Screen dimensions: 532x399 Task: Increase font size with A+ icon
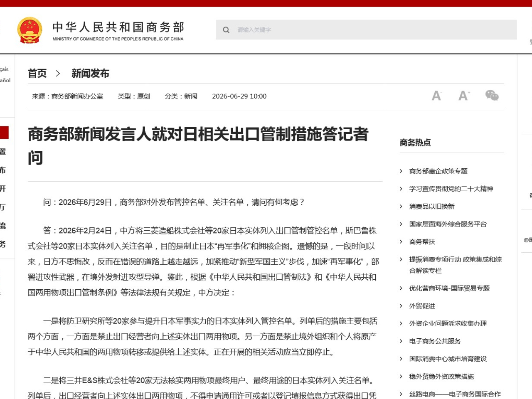[x=464, y=96]
